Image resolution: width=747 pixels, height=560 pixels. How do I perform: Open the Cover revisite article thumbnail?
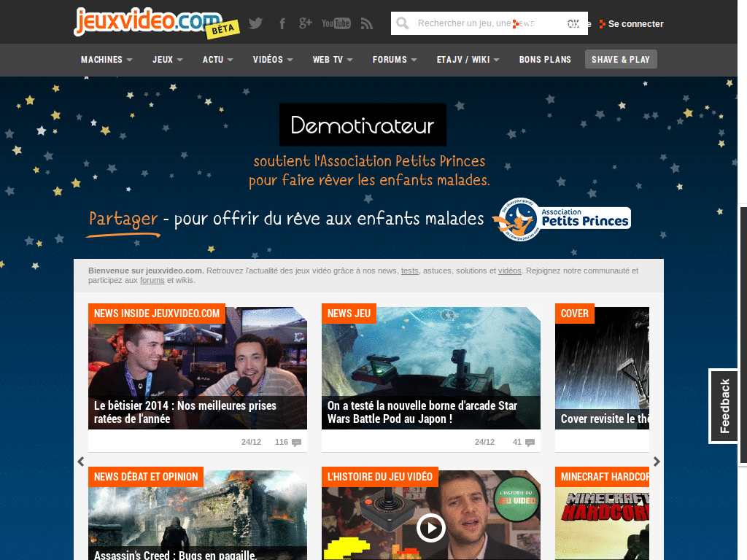pos(602,368)
